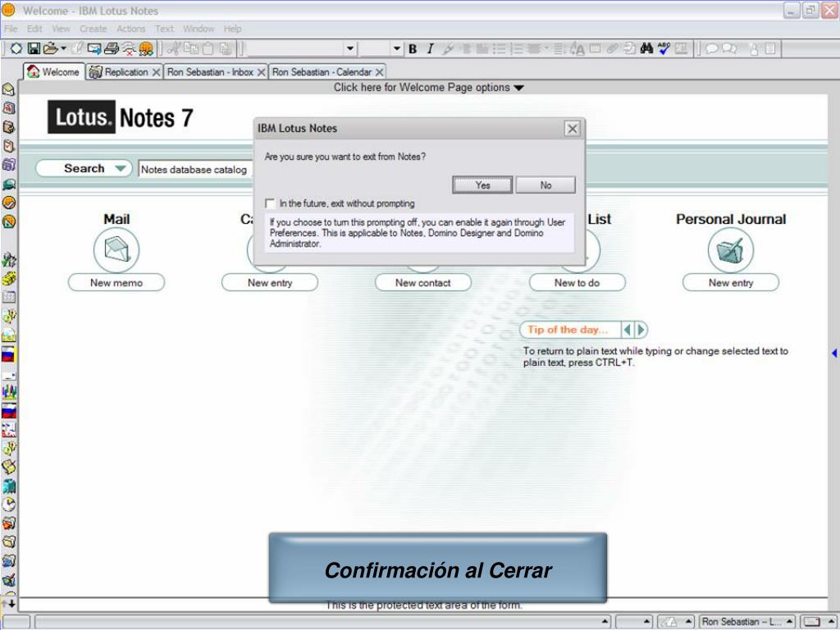Viewport: 840px width, 630px height.
Task: Open the Help menu
Action: tap(232, 29)
